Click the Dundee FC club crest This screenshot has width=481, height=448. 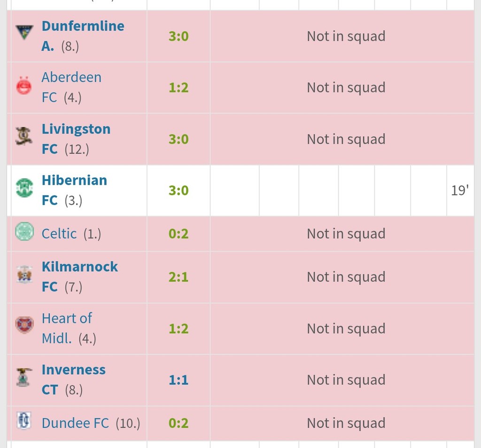[23, 420]
